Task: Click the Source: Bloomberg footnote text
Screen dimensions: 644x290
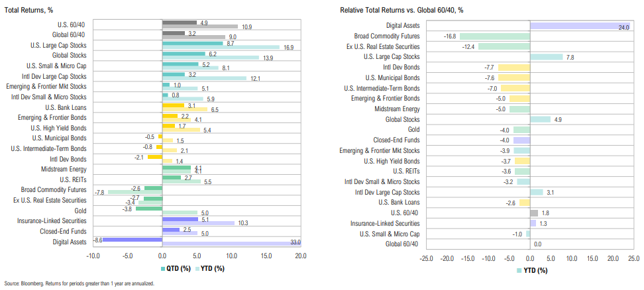Action: [x=79, y=283]
